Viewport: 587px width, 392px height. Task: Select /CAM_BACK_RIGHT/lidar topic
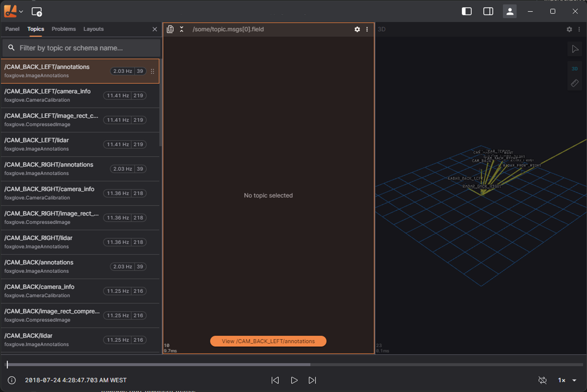[x=80, y=242]
